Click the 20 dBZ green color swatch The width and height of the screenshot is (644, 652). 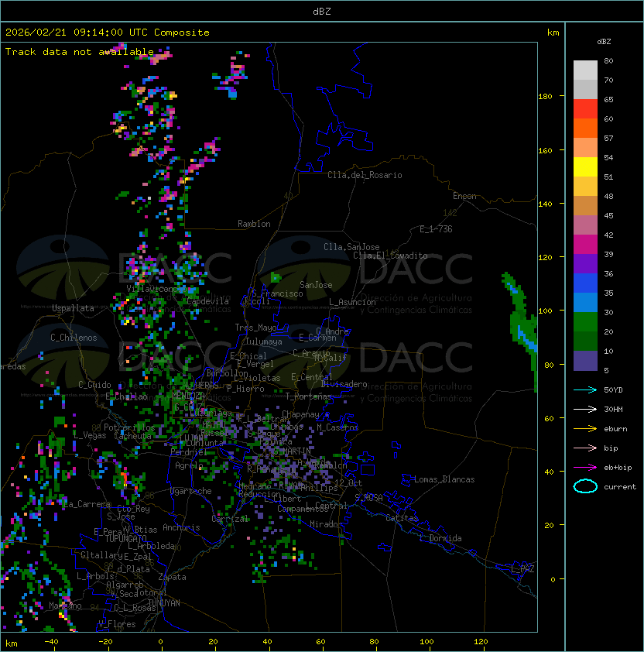coord(585,341)
